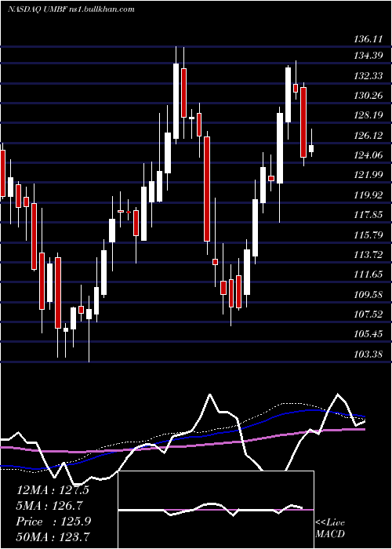Click the 50MA : 123.7 readout

click(x=53, y=536)
